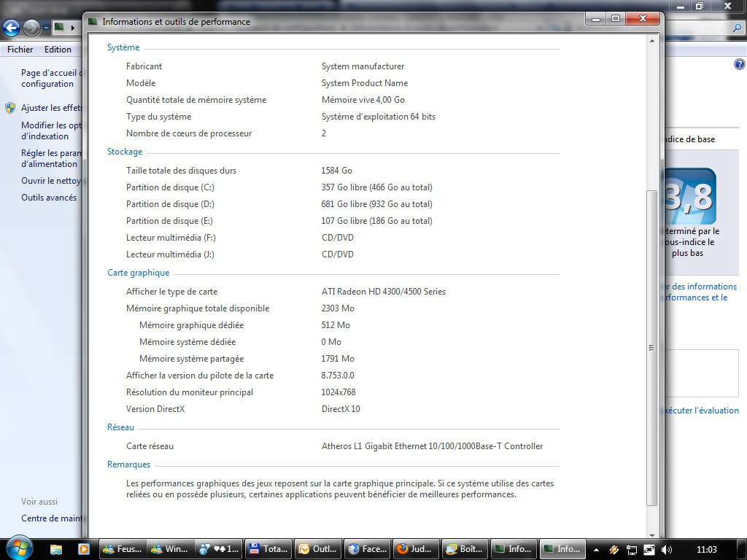747x560 pixels.
Task: Click the plug-shaped tray icon
Action: pyautogui.click(x=614, y=550)
